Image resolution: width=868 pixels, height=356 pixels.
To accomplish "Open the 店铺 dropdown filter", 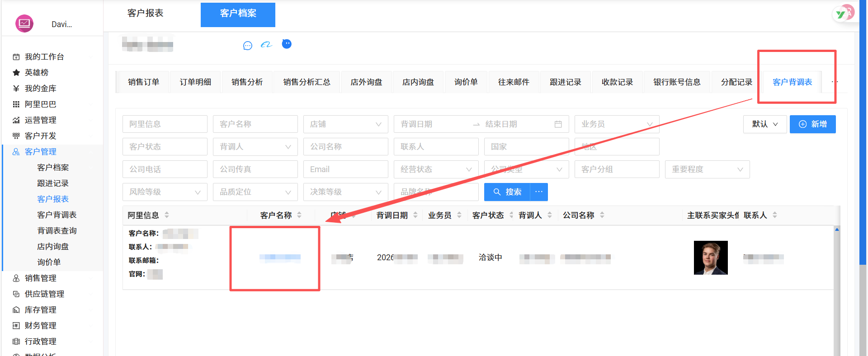I will (x=346, y=124).
